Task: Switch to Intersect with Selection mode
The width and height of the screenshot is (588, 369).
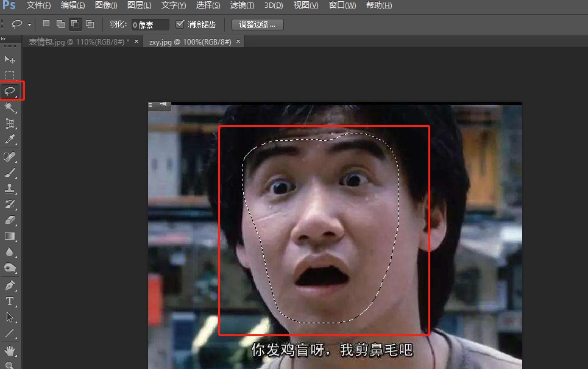Action: click(90, 24)
